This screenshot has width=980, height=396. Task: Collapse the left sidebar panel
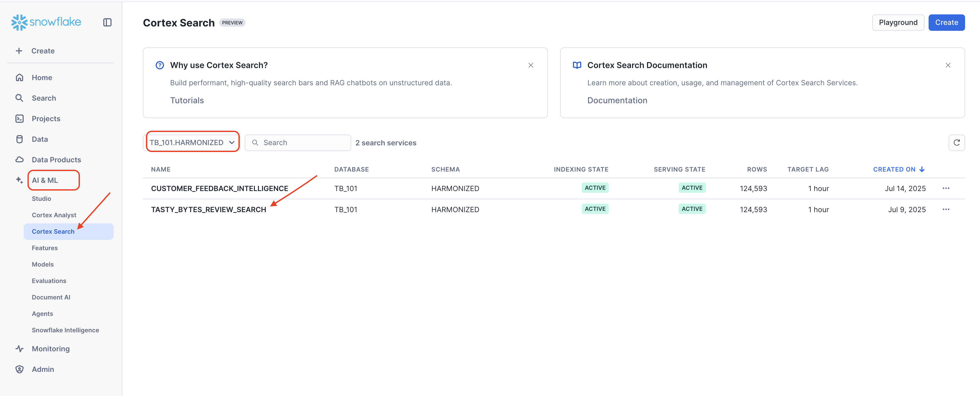pos(107,22)
